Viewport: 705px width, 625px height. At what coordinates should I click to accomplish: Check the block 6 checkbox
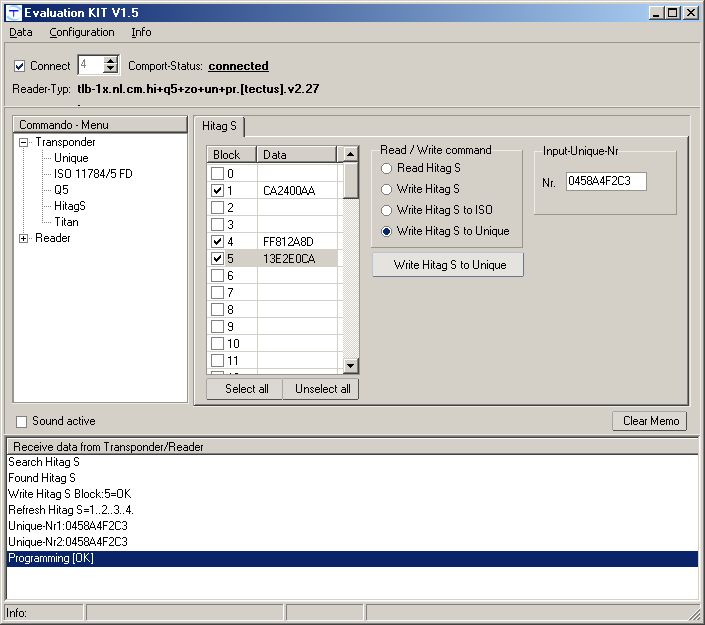(217, 276)
